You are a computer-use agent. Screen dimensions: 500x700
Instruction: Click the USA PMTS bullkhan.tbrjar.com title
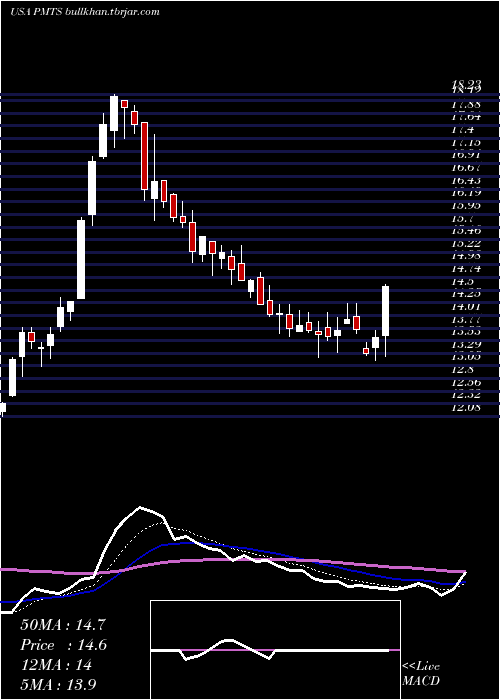pyautogui.click(x=85, y=12)
